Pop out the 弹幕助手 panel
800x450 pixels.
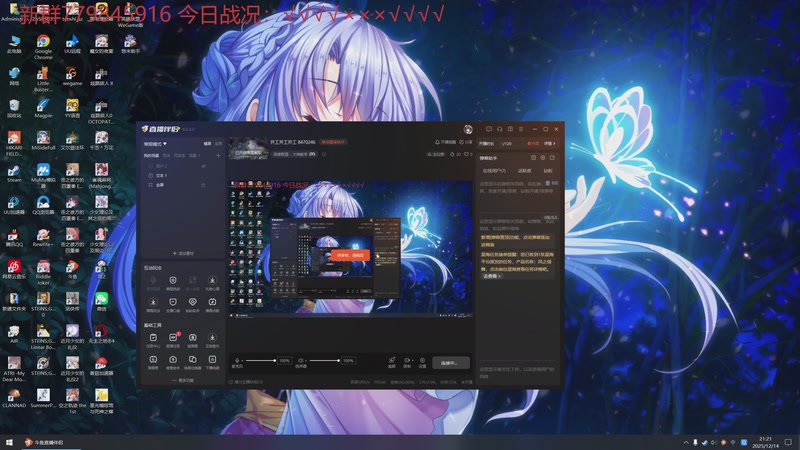coord(552,158)
